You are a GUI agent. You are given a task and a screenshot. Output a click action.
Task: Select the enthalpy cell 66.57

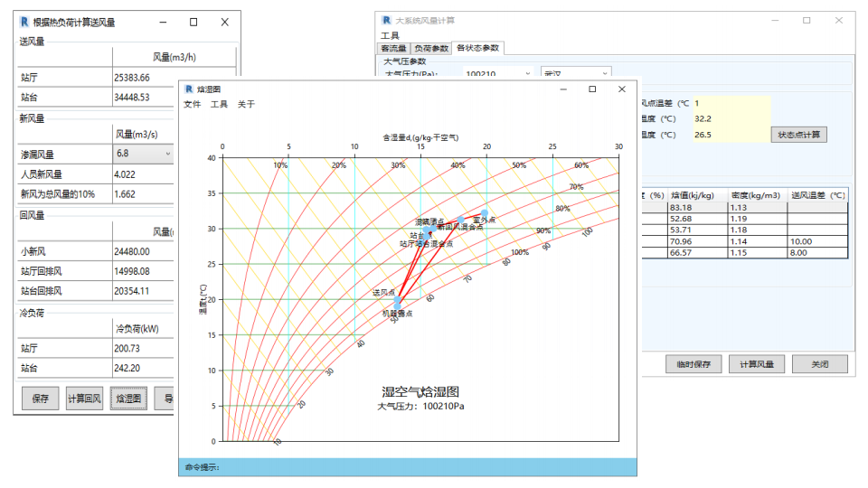697,252
